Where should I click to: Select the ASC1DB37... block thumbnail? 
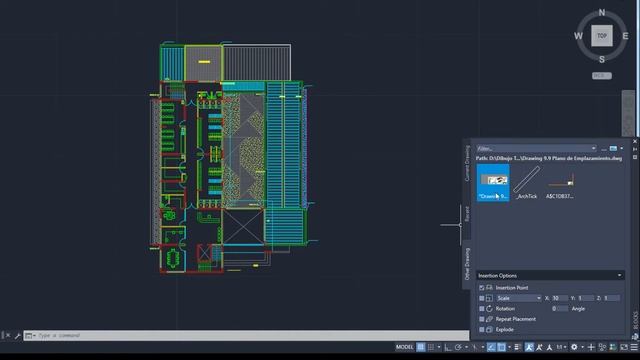[x=560, y=182]
